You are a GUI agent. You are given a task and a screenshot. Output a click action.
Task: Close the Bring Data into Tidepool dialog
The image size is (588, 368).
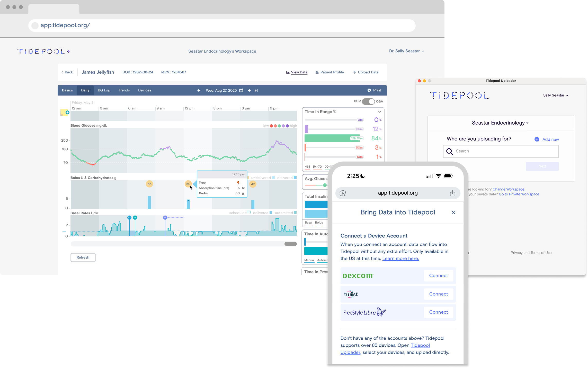click(453, 212)
